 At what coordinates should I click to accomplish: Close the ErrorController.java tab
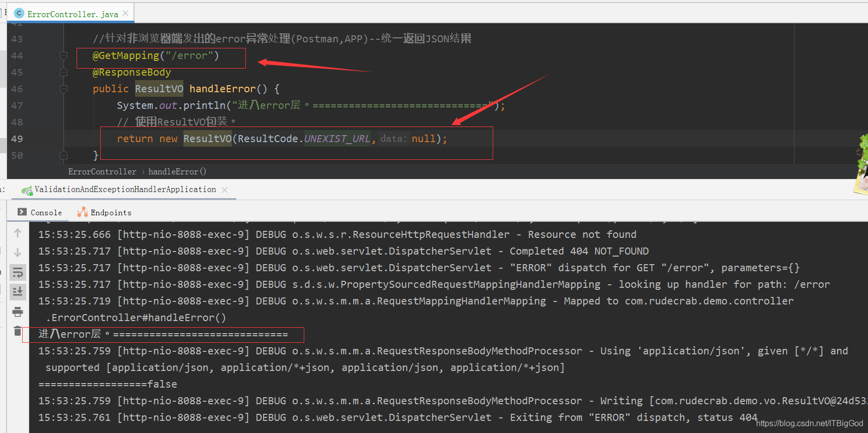tap(125, 13)
